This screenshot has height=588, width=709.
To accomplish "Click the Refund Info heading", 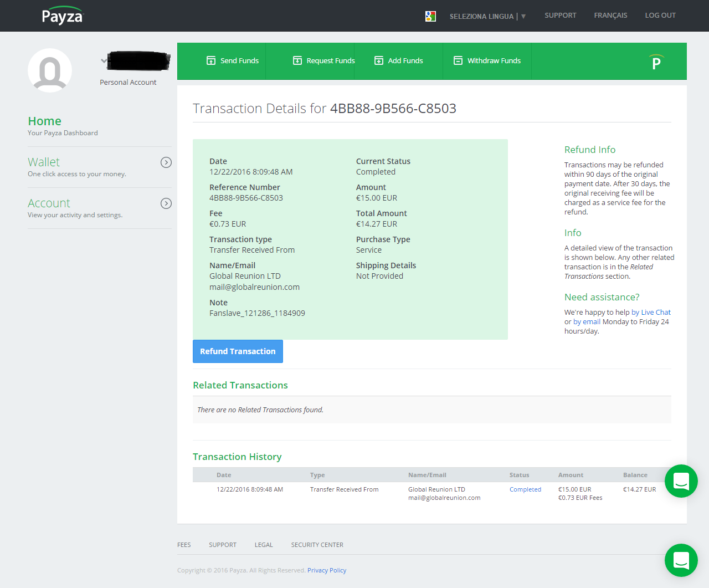I will [x=590, y=150].
